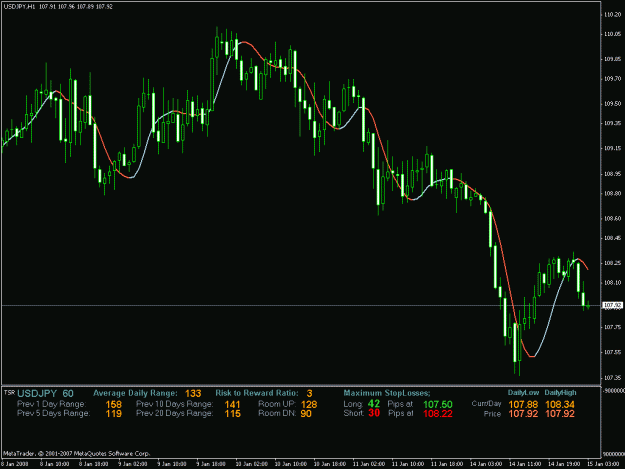Image resolution: width=625 pixels, height=469 pixels.
Task: Click the 109.15 price axis label
Action: 613,148
